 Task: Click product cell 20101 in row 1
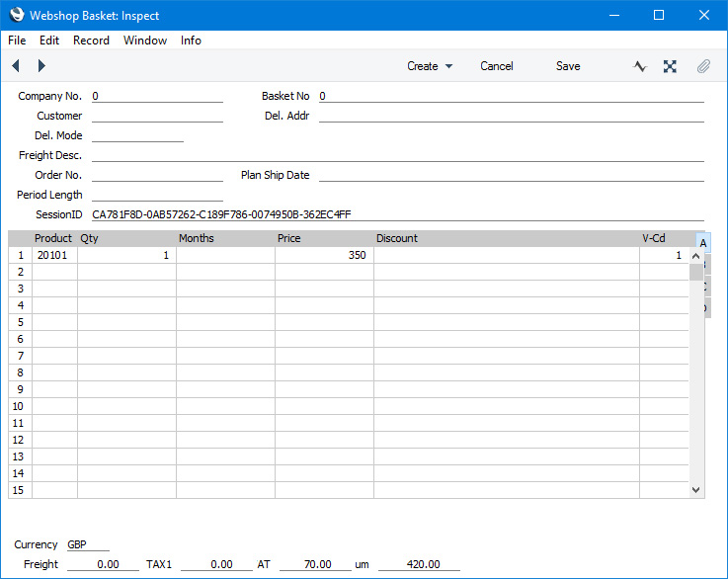click(54, 255)
